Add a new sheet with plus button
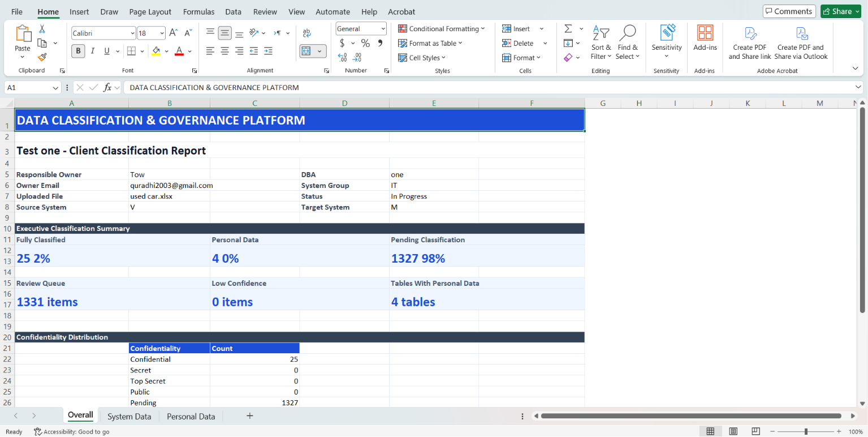The height and width of the screenshot is (437, 868). tap(250, 416)
